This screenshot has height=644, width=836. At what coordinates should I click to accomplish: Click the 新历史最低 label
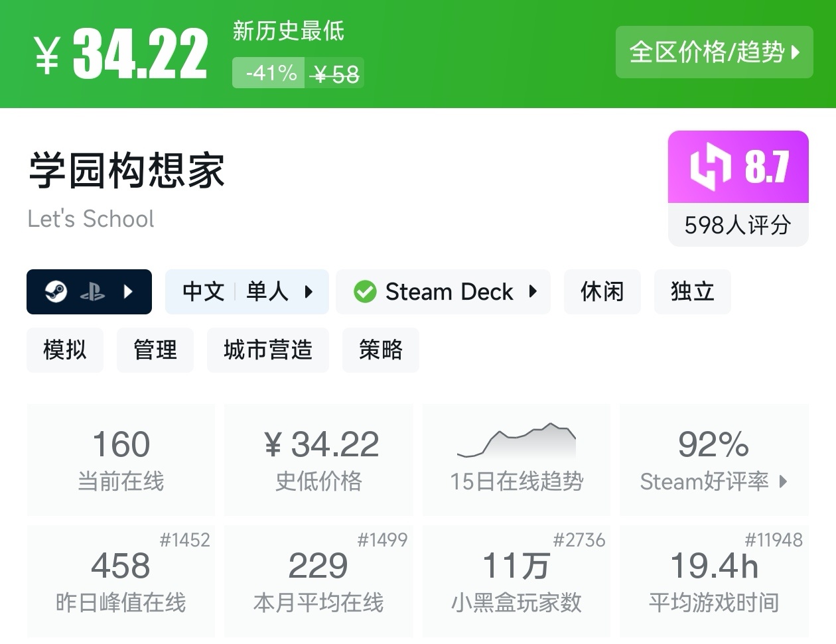[x=289, y=31]
